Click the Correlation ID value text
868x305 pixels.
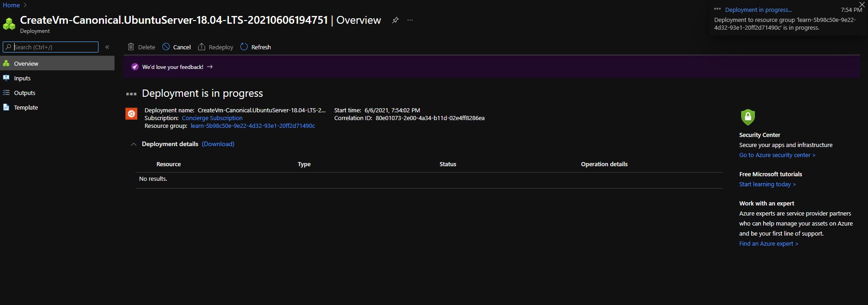pos(430,118)
